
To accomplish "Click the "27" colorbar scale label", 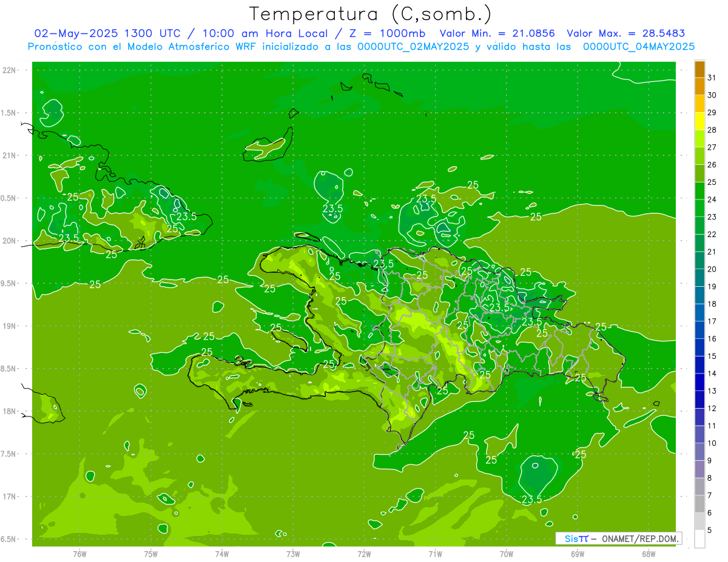I will pos(712,147).
